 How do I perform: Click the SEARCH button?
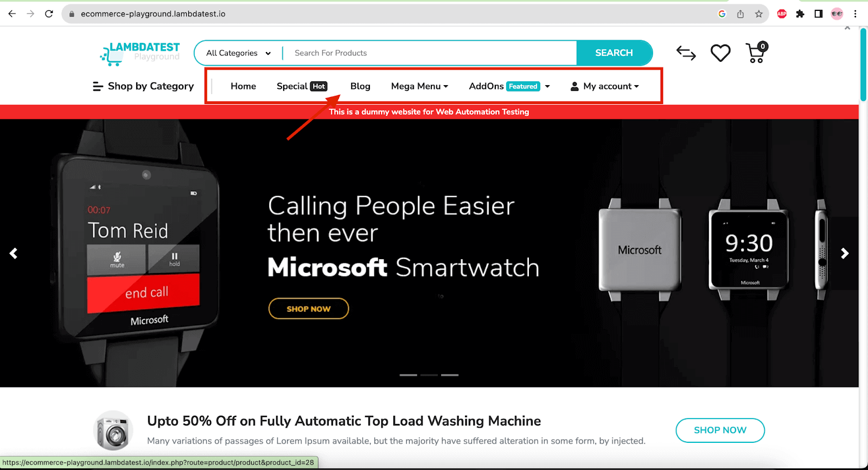pyautogui.click(x=614, y=53)
